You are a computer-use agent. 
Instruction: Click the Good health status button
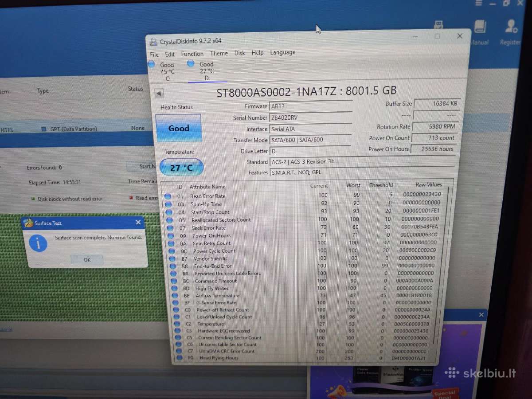coord(179,128)
